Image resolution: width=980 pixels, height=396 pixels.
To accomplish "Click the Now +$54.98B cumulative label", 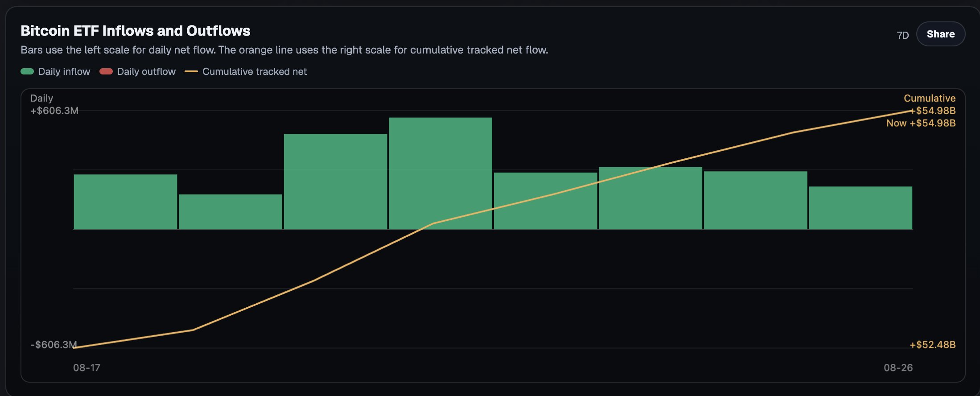I will (x=921, y=123).
